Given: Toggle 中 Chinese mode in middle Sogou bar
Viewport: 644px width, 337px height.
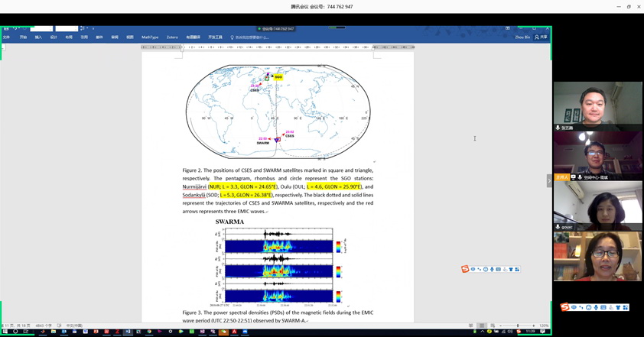Looking at the screenshot, I should (473, 269).
